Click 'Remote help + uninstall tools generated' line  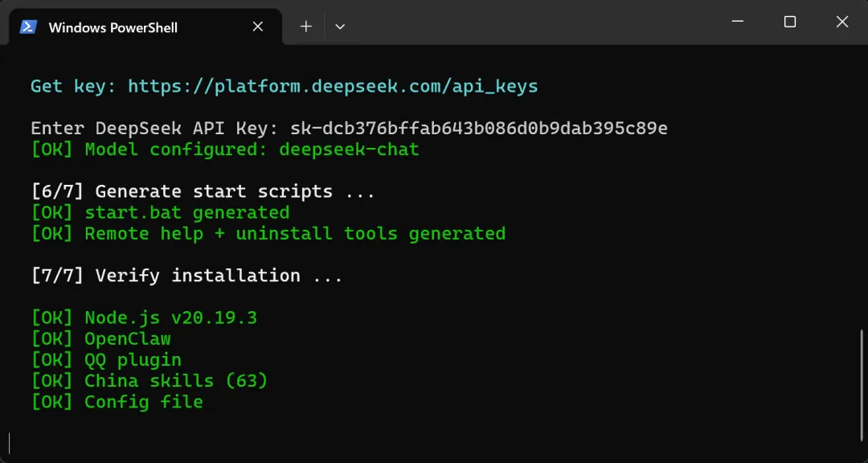tap(268, 234)
